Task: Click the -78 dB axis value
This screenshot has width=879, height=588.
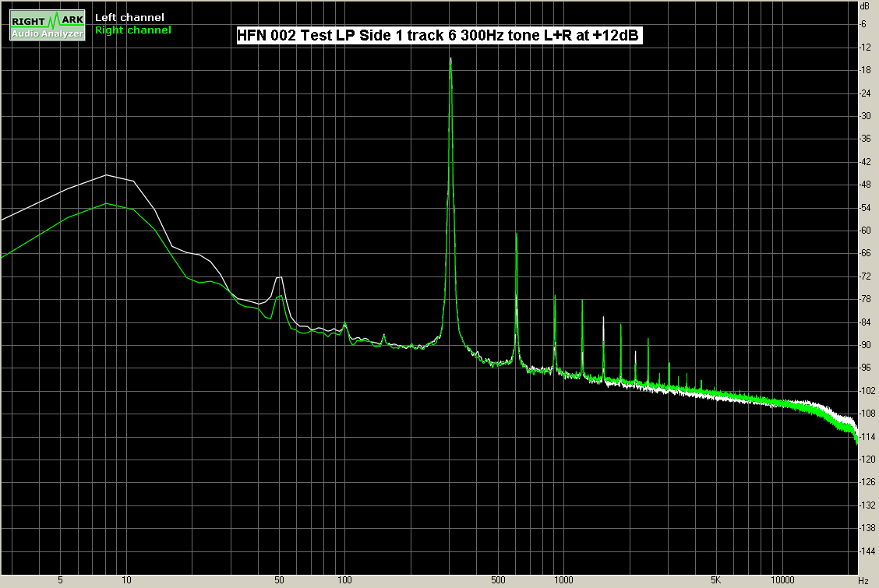Action: pyautogui.click(x=865, y=299)
